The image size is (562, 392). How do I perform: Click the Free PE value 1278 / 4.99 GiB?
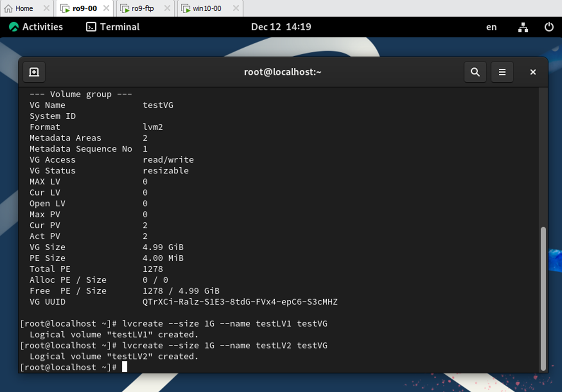[x=181, y=291]
